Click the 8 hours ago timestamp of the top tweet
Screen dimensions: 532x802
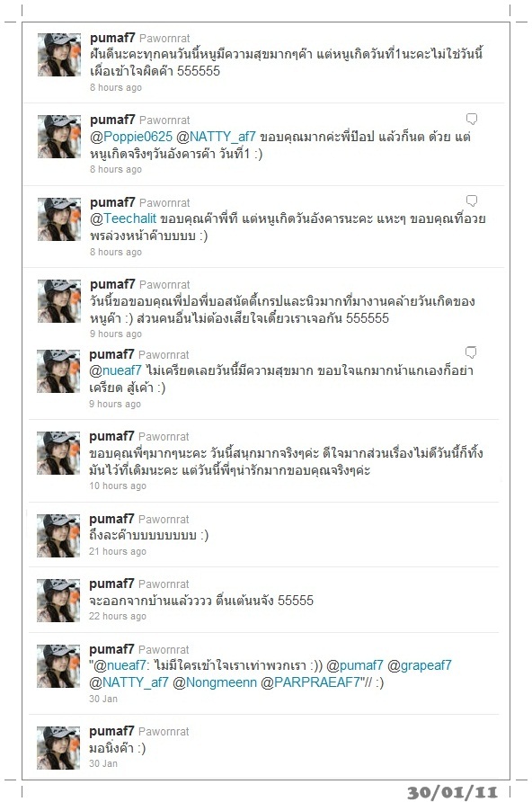116,87
